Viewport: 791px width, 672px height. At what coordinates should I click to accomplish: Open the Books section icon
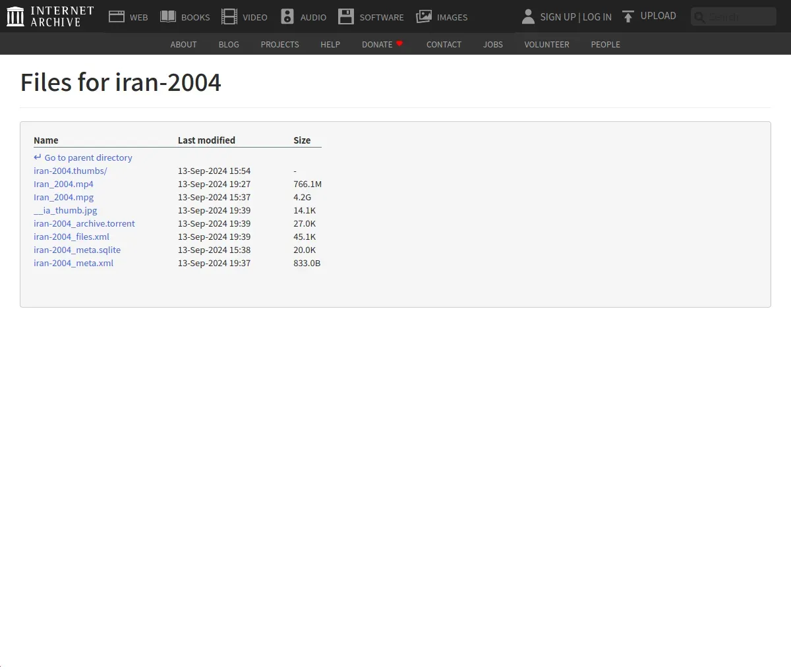pos(168,16)
